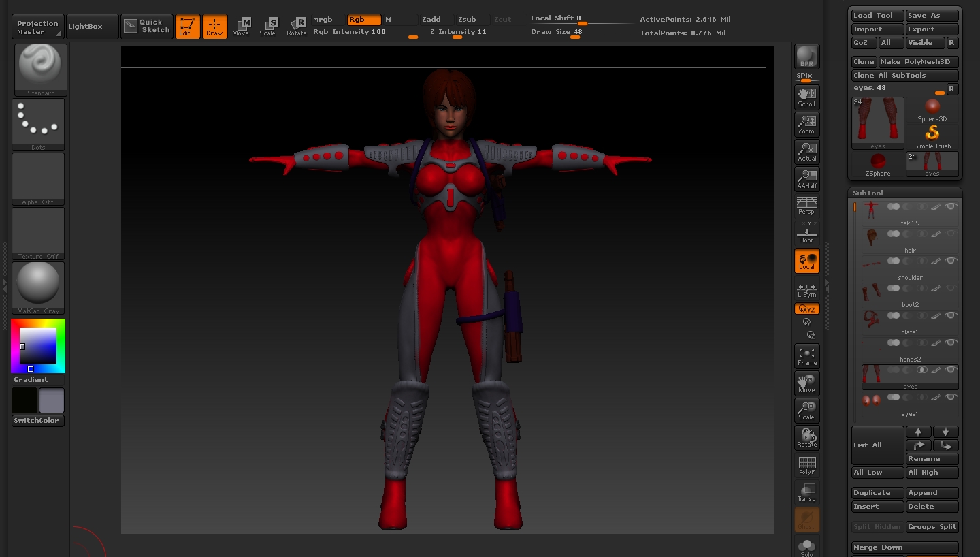Click Make PolyMesh3D button
This screenshot has width=980, height=557.
tap(919, 62)
